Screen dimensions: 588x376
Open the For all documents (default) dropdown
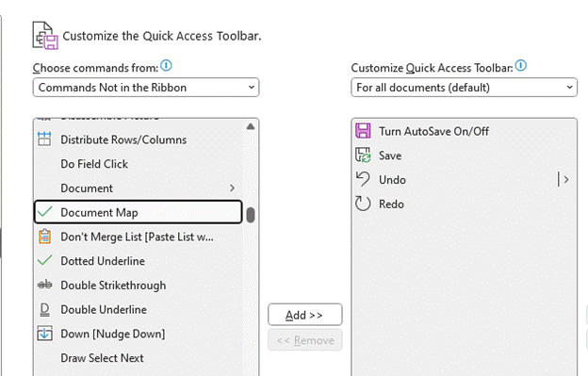(464, 88)
